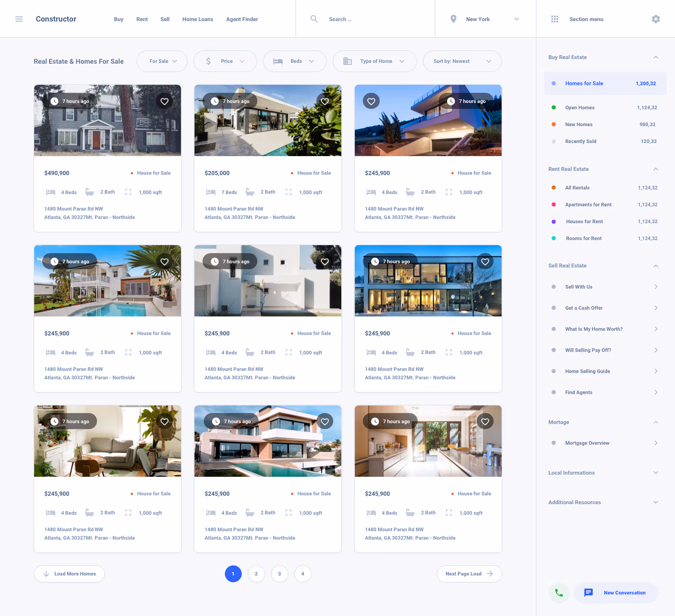Open the Price filter dropdown
675x616 pixels.
point(225,61)
